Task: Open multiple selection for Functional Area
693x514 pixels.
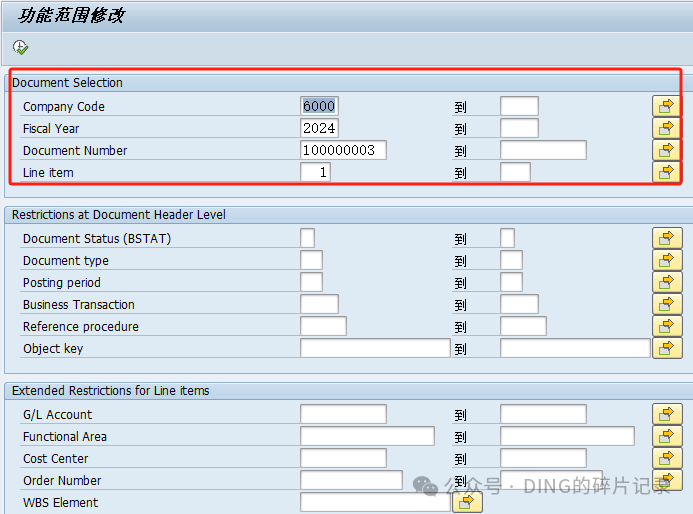Action: pyautogui.click(x=667, y=436)
